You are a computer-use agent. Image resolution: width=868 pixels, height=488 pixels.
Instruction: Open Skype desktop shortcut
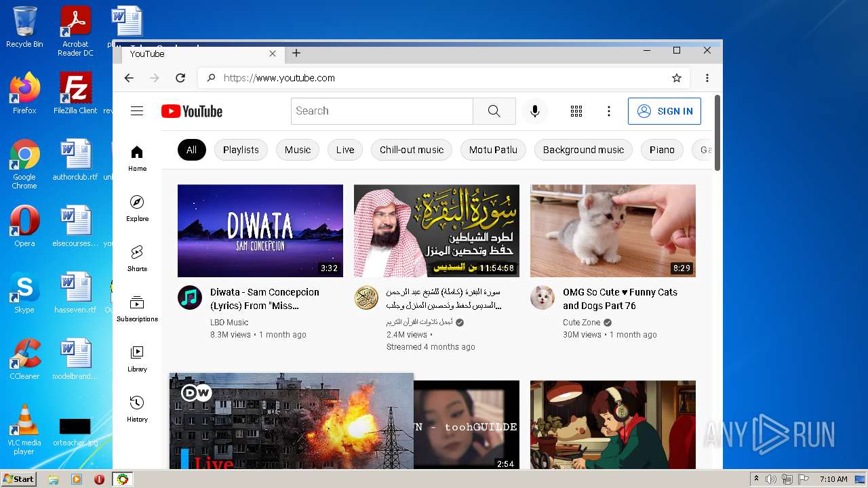[24, 292]
